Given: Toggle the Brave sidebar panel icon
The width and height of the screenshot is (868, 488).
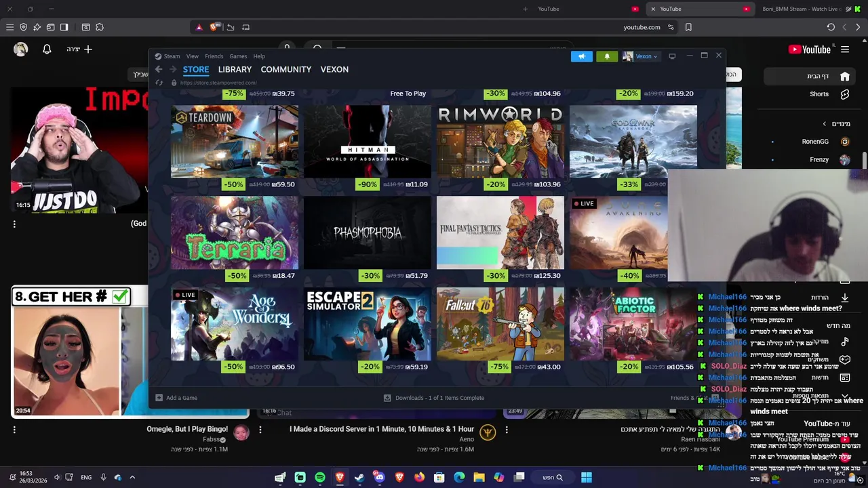Looking at the screenshot, I should [x=64, y=27].
